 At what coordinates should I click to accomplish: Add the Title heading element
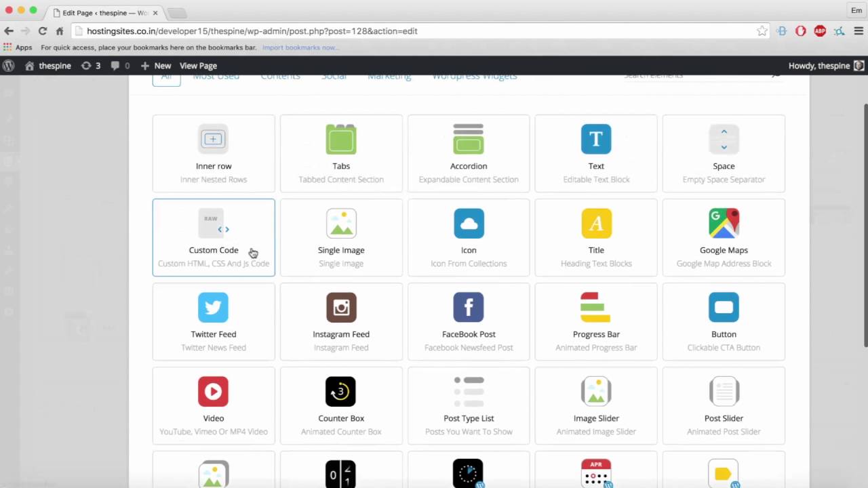click(596, 237)
